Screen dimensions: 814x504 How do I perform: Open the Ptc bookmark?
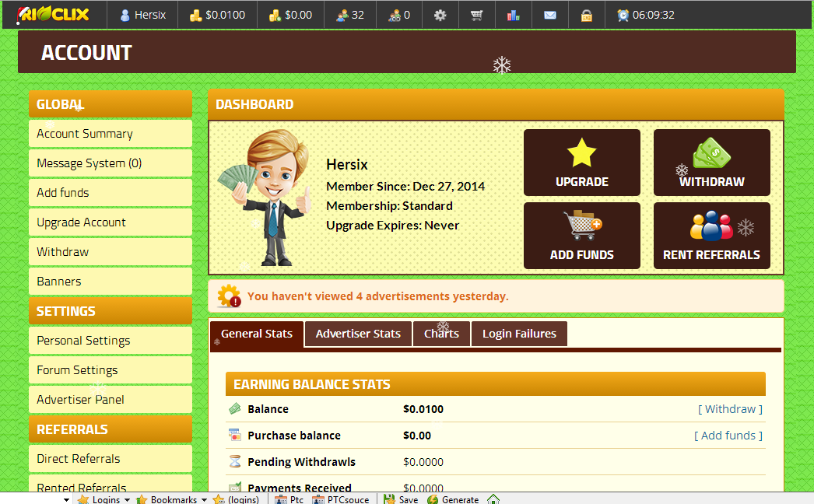(x=289, y=499)
